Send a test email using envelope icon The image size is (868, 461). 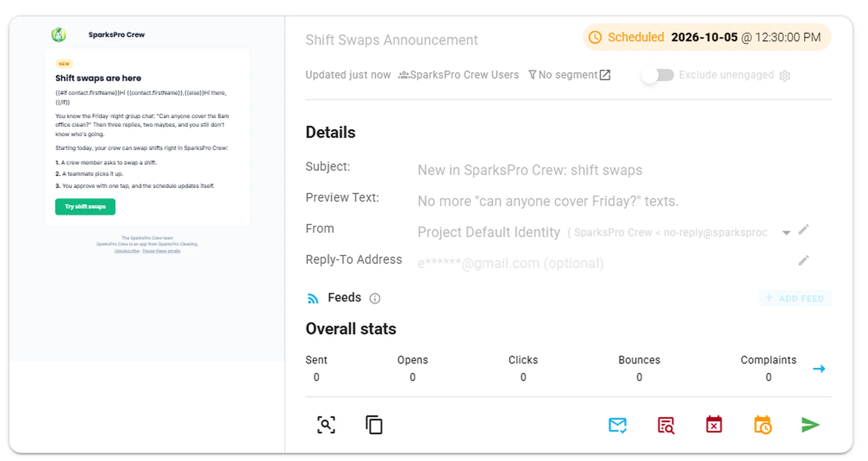618,425
